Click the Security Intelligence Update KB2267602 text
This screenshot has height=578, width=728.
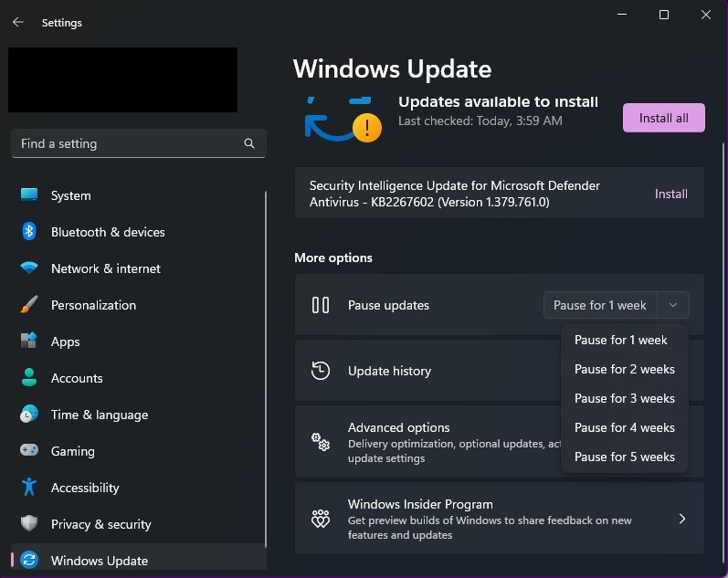455,194
